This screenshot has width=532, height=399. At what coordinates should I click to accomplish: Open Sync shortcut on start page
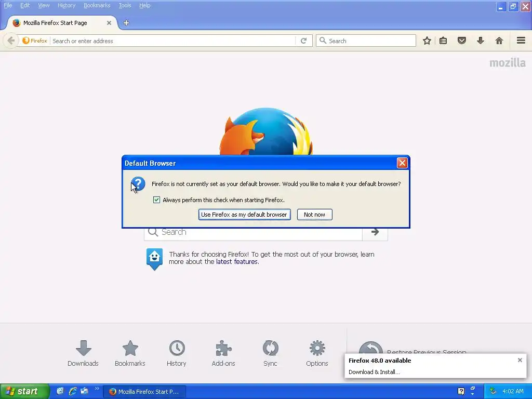(x=270, y=353)
